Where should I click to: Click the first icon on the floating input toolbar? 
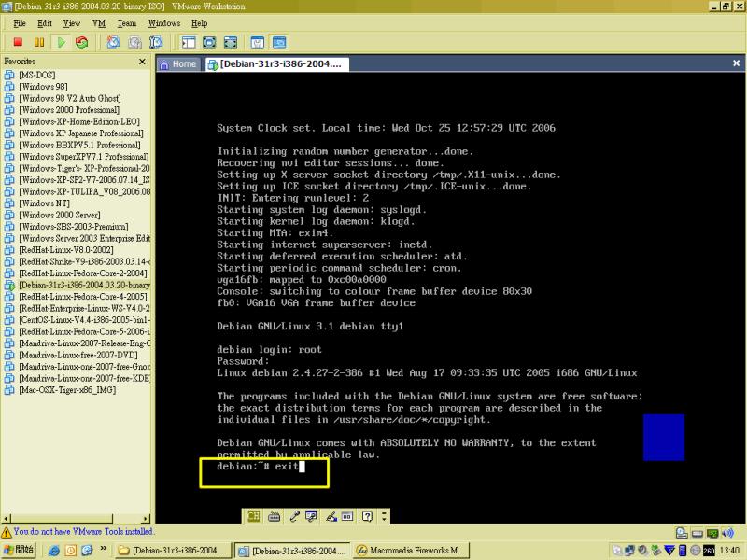click(x=253, y=516)
